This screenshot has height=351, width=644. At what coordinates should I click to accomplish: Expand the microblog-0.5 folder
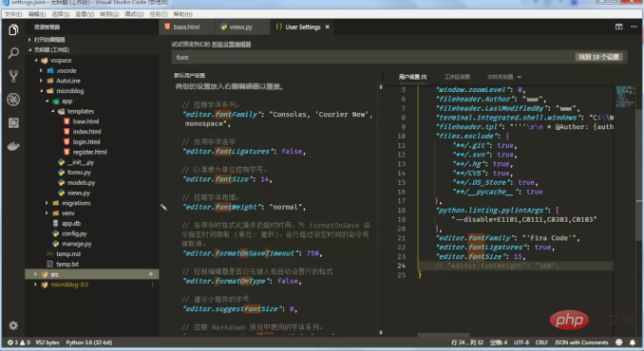tap(92, 285)
